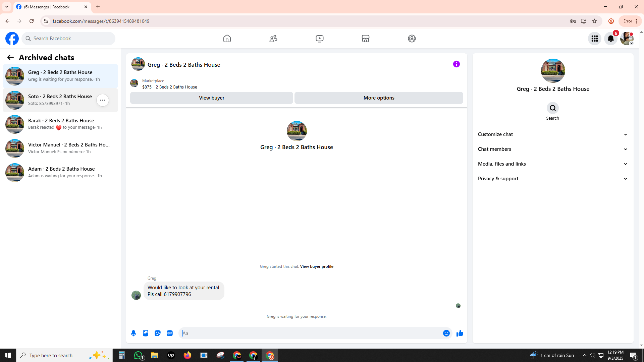The image size is (644, 362).
Task: Open the View buyer profile link
Action: click(x=317, y=266)
